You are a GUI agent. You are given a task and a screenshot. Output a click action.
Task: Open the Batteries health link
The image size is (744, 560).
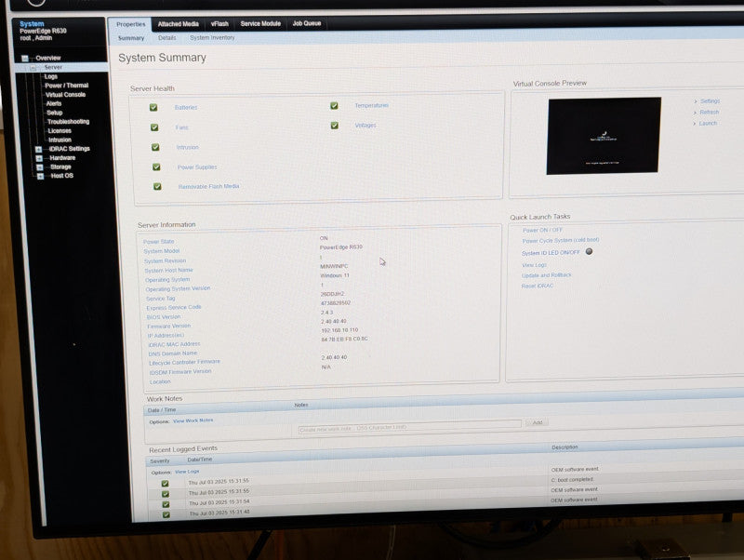185,108
